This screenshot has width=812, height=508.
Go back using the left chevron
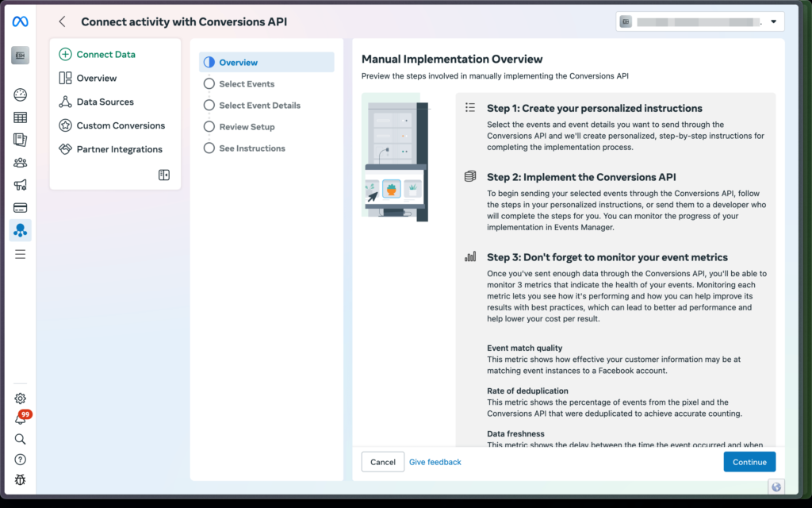pyautogui.click(x=62, y=21)
